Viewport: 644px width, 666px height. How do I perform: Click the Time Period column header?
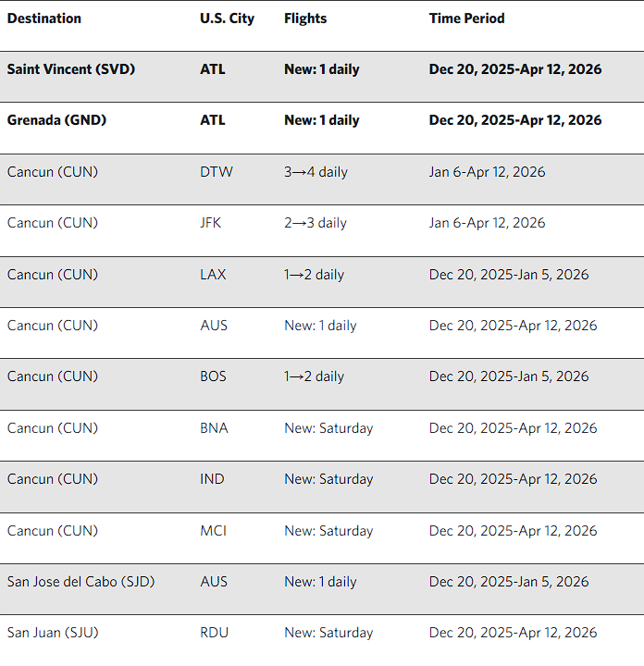pos(466,18)
